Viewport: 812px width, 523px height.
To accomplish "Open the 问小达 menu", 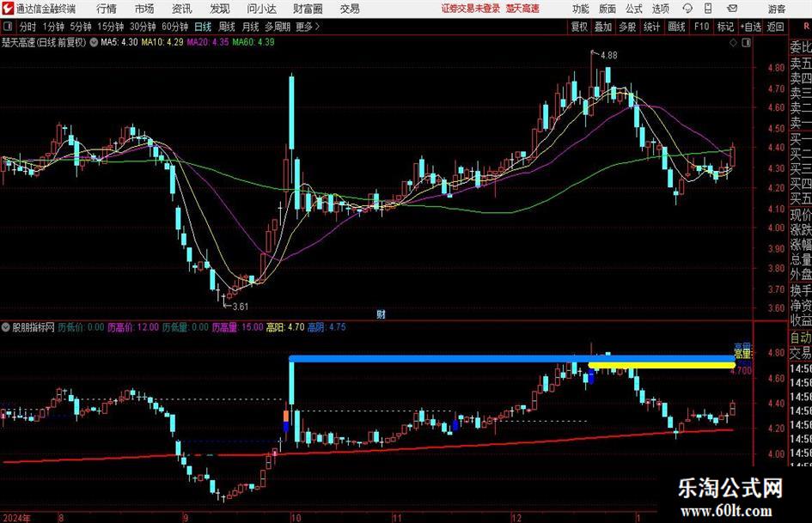I will coord(261,9).
